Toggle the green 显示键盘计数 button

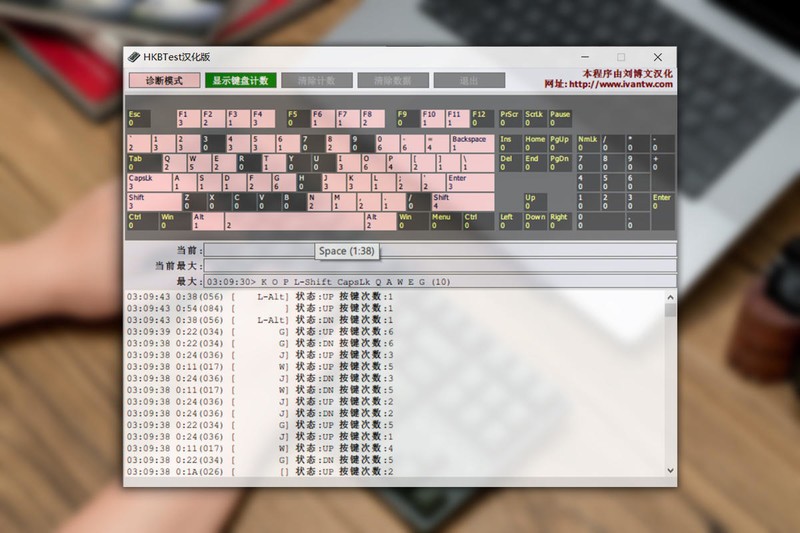pos(240,81)
